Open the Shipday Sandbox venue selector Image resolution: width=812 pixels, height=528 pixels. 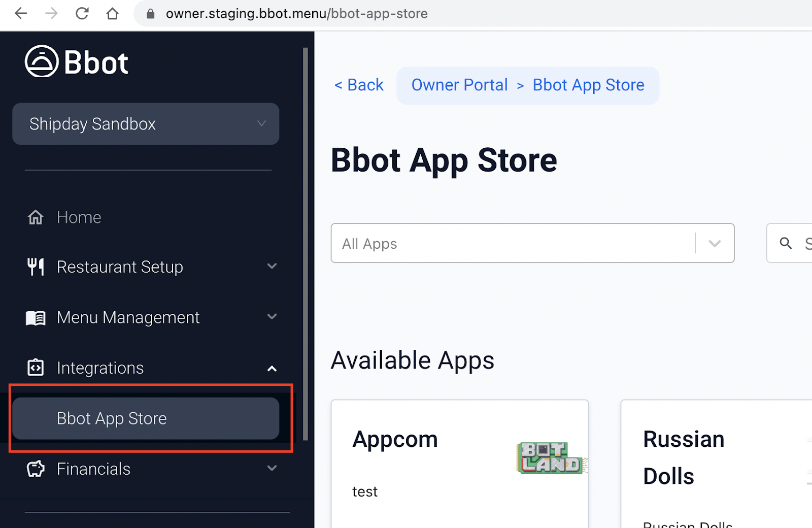pos(145,124)
